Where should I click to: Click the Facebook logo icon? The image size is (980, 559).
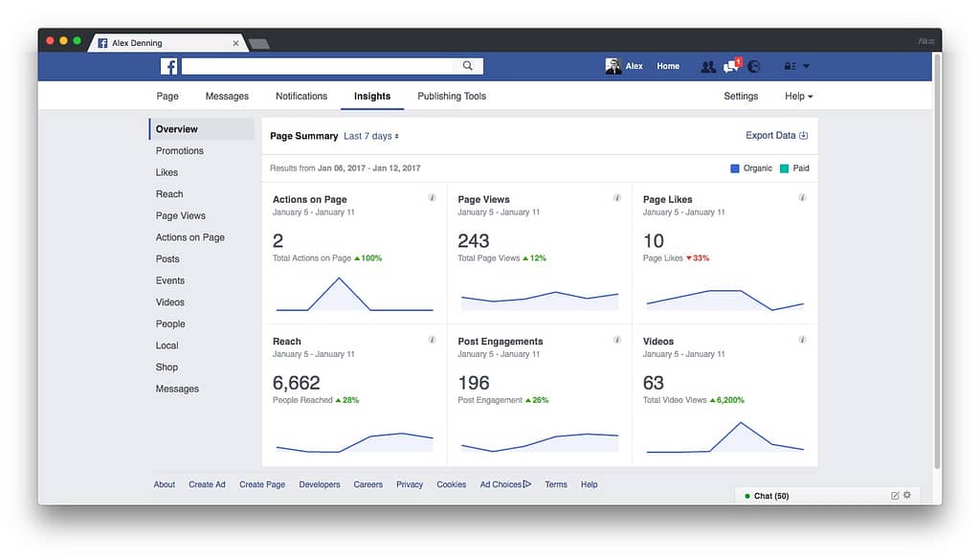(168, 66)
